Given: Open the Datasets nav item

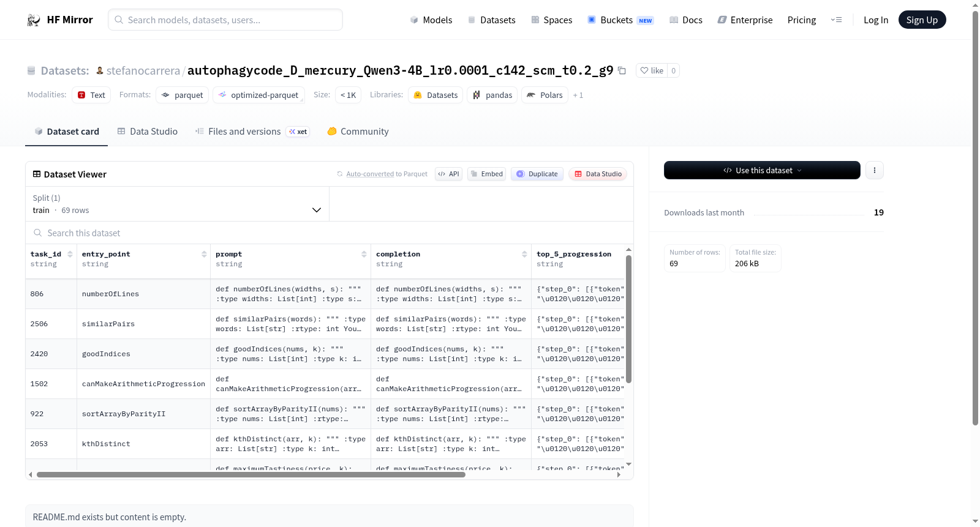Looking at the screenshot, I should tap(492, 20).
